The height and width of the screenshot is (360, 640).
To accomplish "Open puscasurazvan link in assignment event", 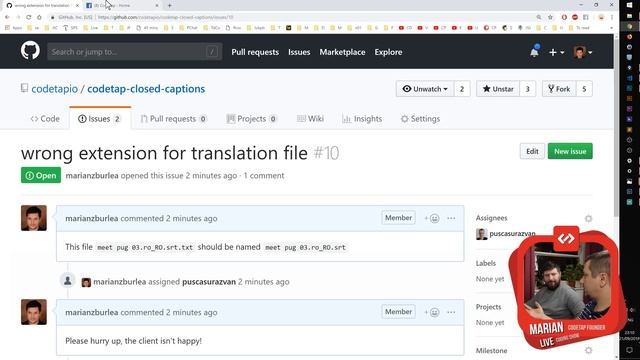I will point(209,282).
